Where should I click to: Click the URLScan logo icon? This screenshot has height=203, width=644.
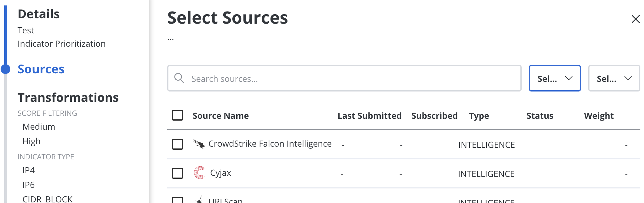pos(199,200)
